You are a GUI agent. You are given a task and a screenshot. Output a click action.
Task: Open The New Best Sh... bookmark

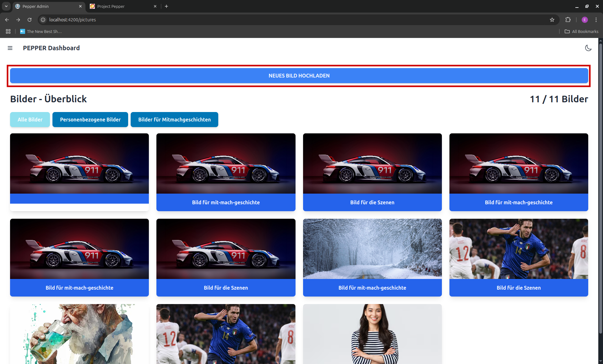41,31
